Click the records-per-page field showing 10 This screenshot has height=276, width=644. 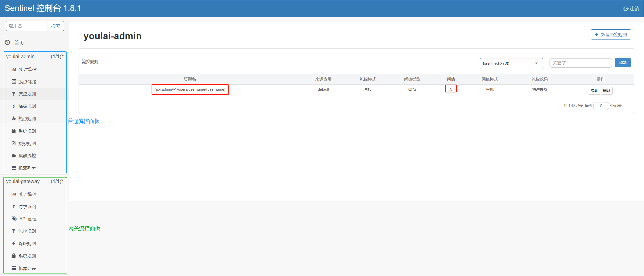(x=601, y=106)
